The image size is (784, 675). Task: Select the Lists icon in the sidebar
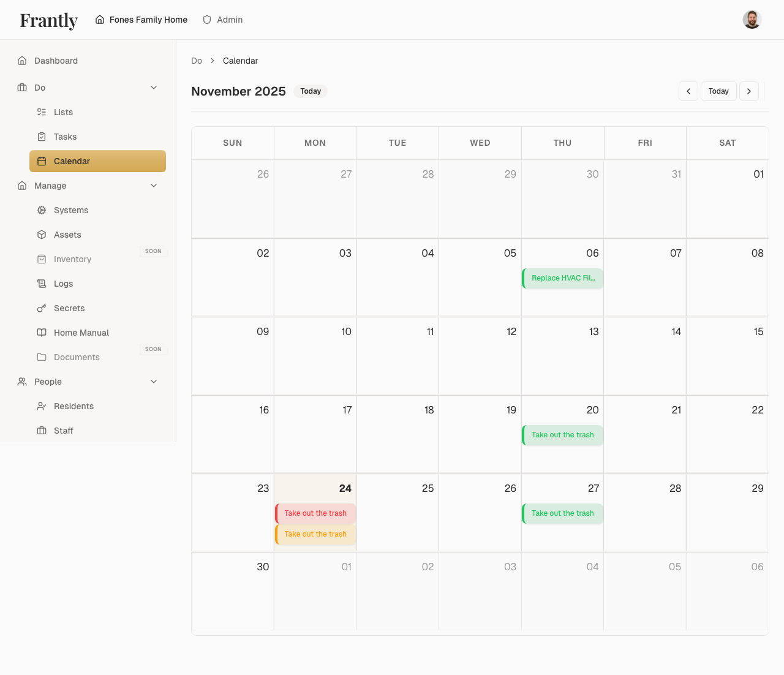(x=42, y=112)
